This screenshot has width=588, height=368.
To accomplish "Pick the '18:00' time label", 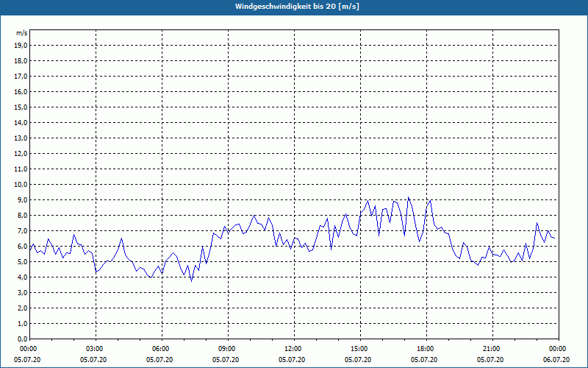I will click(x=426, y=349).
